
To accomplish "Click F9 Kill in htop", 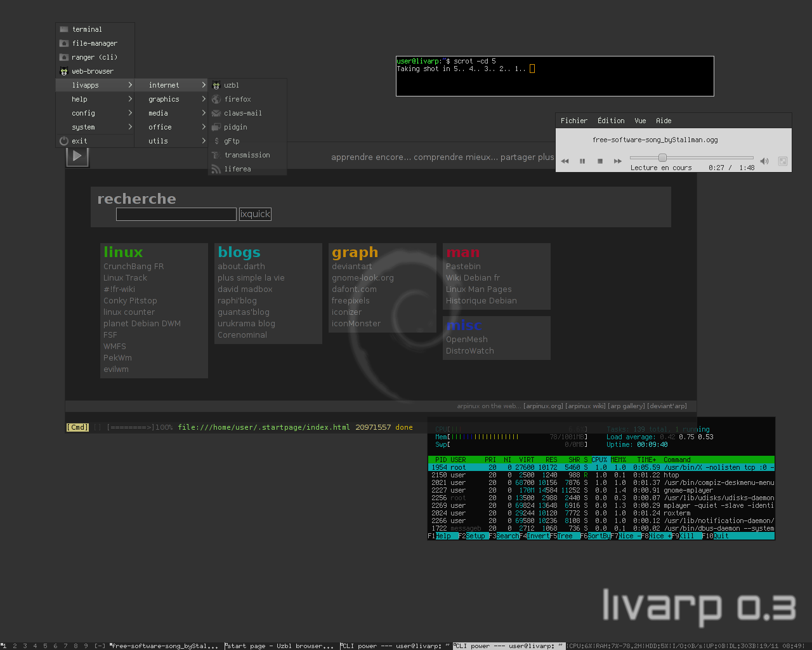I will pos(686,536).
